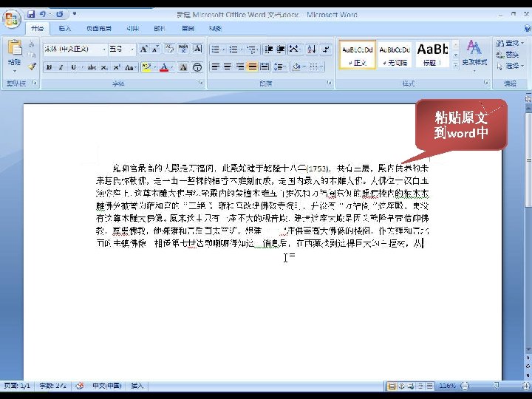Click the Increase Indent icon

pyautogui.click(x=281, y=50)
